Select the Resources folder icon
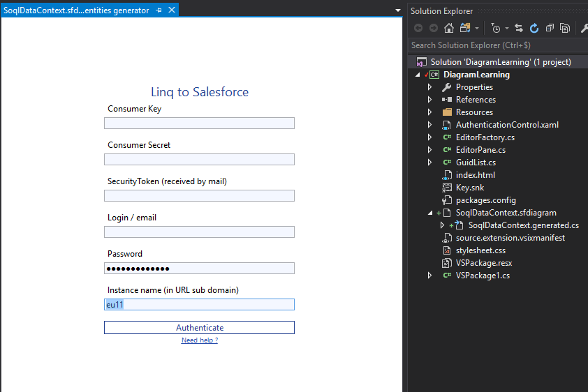 pyautogui.click(x=447, y=112)
